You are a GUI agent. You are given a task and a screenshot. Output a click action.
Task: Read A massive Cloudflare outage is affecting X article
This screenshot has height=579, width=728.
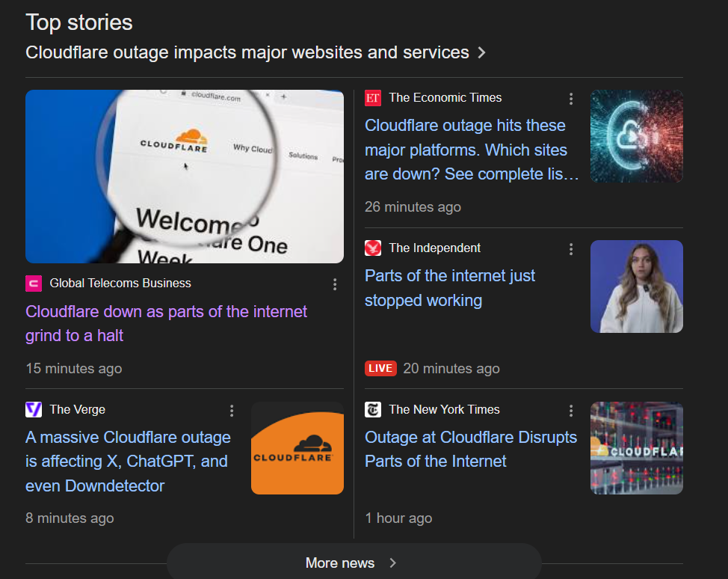[128, 462]
